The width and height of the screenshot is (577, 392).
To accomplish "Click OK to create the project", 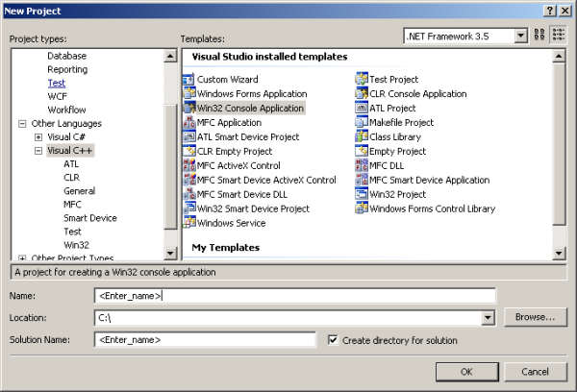I will pos(467,372).
